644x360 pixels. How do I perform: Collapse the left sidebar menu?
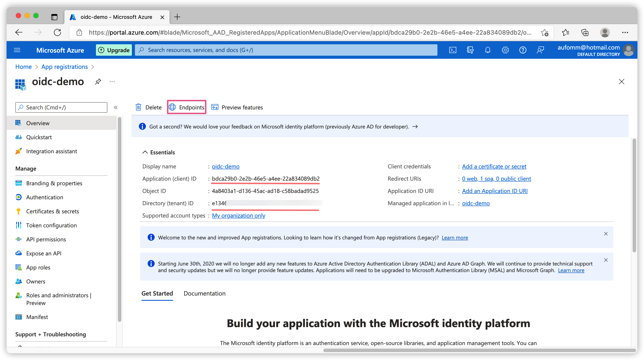coord(115,107)
